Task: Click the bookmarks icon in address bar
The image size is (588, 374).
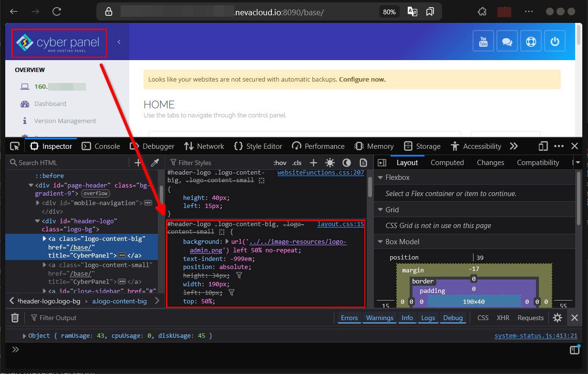Action: [430, 11]
